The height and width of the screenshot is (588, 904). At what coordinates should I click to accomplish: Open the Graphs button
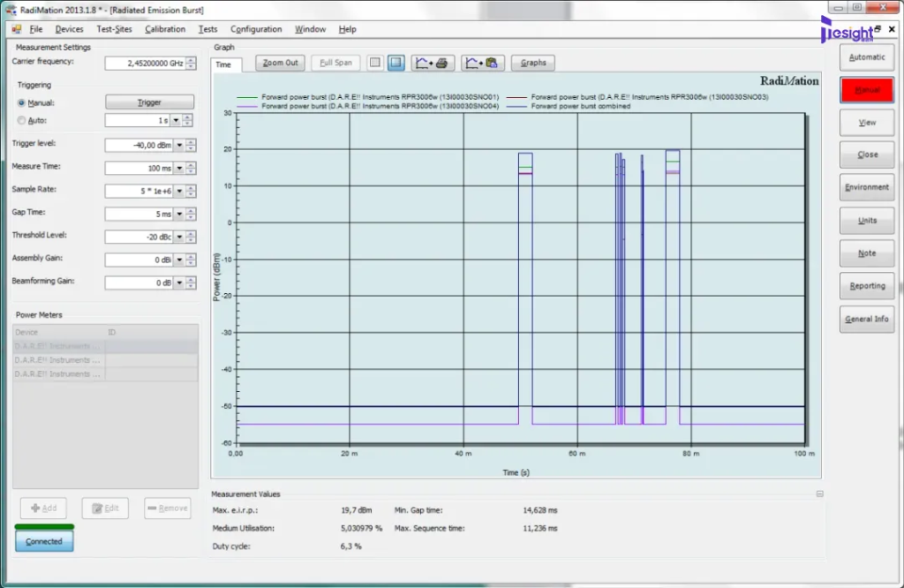coord(533,63)
